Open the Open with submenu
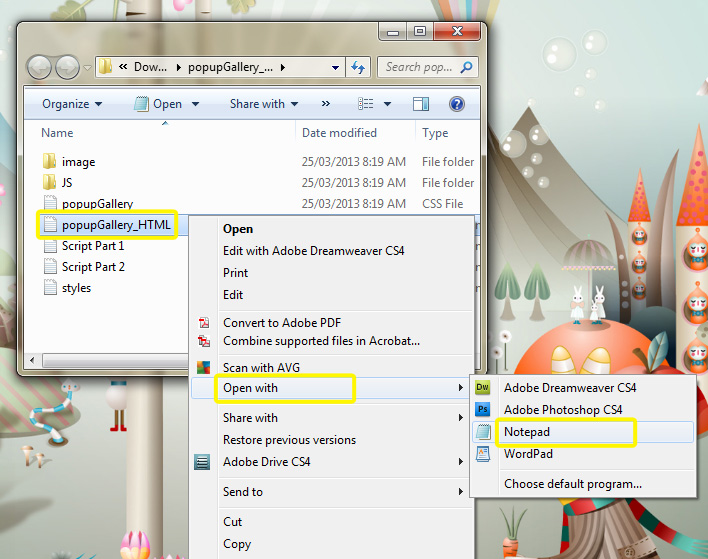Screen dimensions: 708x559 tap(332, 388)
